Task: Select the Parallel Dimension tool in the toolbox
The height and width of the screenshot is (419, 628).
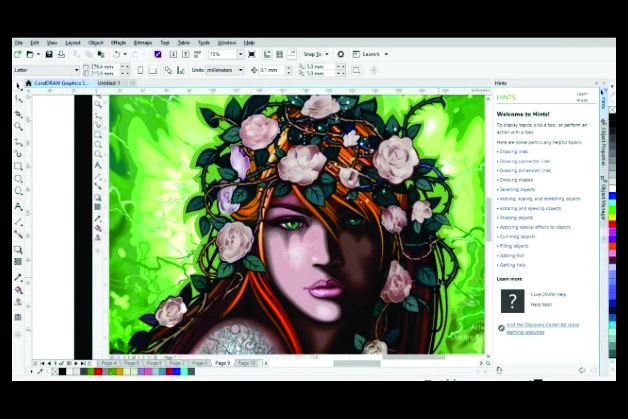Action: pyautogui.click(x=18, y=222)
